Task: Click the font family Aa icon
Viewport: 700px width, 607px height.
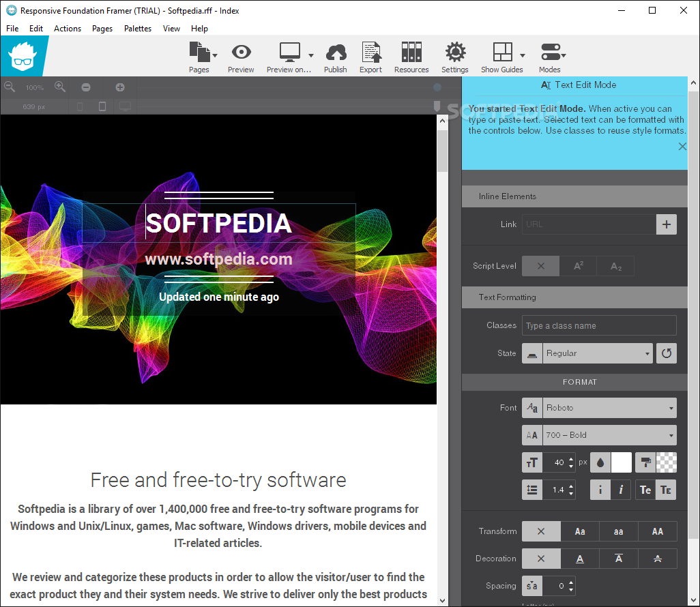Action: coord(532,408)
